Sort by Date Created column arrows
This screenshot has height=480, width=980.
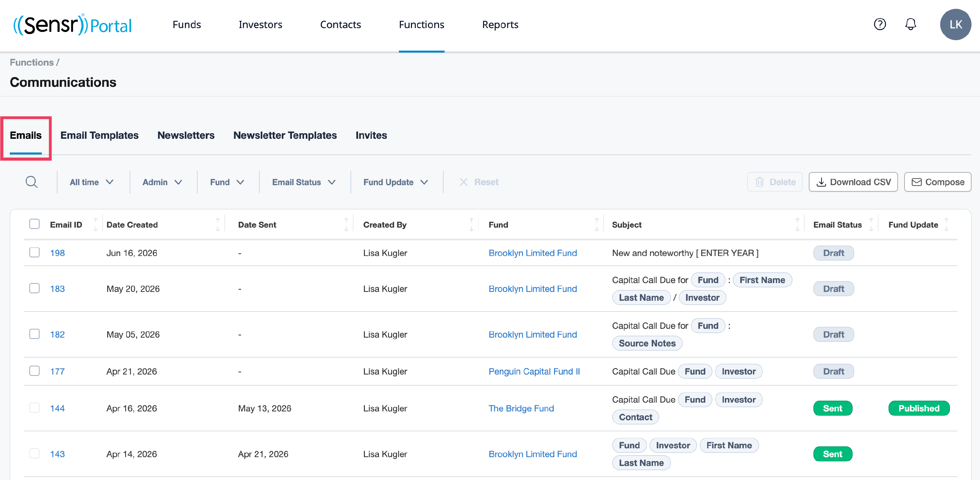pos(218,224)
